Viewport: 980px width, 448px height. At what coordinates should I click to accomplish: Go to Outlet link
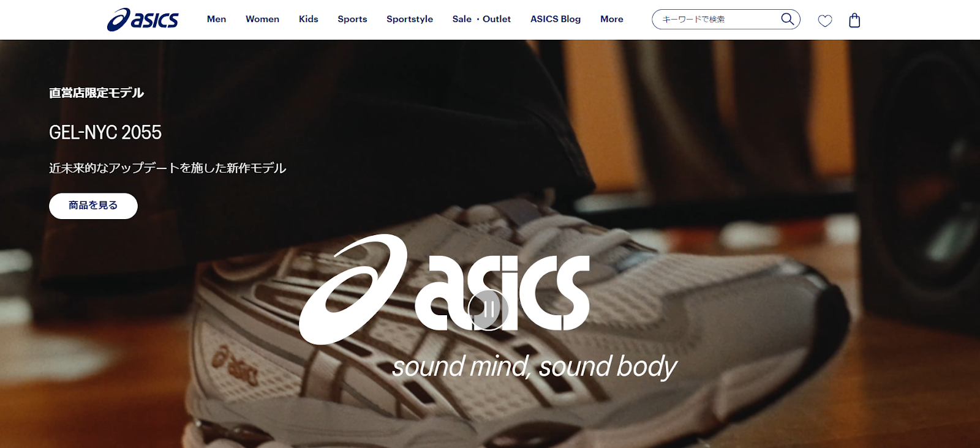point(497,19)
